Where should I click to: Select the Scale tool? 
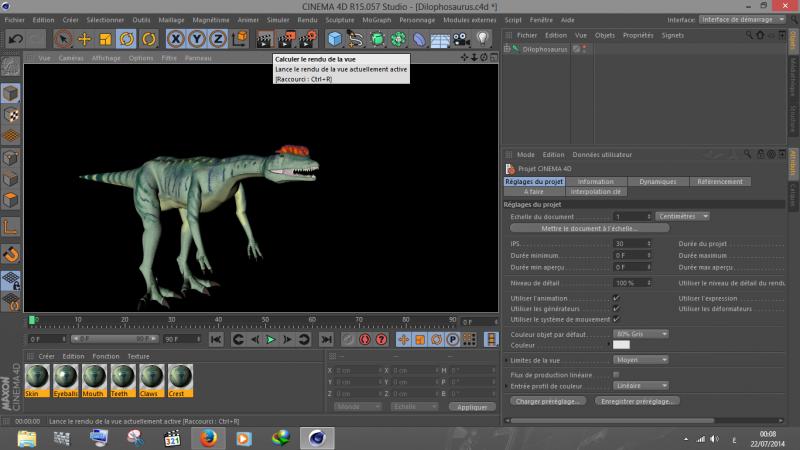tap(105, 39)
